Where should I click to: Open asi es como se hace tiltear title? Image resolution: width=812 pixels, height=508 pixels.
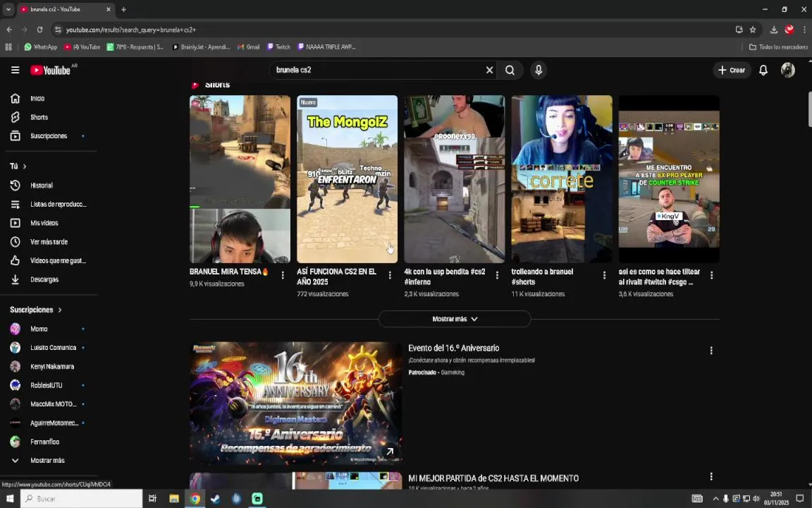coord(659,277)
